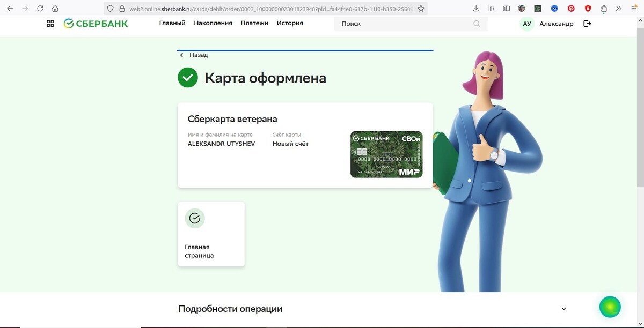Show more toolbar items double chevron
The width and height of the screenshot is (644, 328).
point(619,9)
